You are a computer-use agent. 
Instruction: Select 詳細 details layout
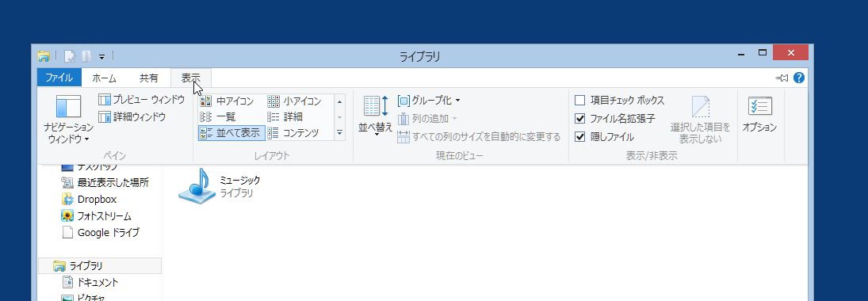pos(285,116)
